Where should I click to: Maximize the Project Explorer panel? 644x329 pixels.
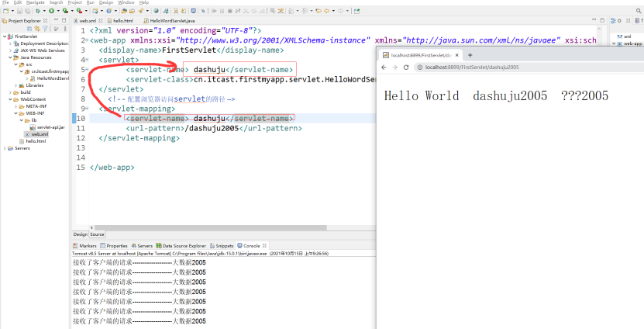coord(64,20)
